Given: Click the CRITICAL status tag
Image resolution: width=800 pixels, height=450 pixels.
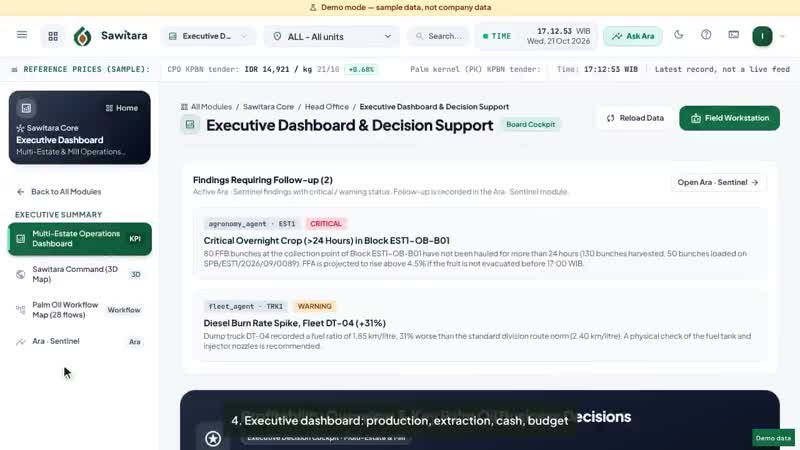Looking at the screenshot, I should pos(326,223).
